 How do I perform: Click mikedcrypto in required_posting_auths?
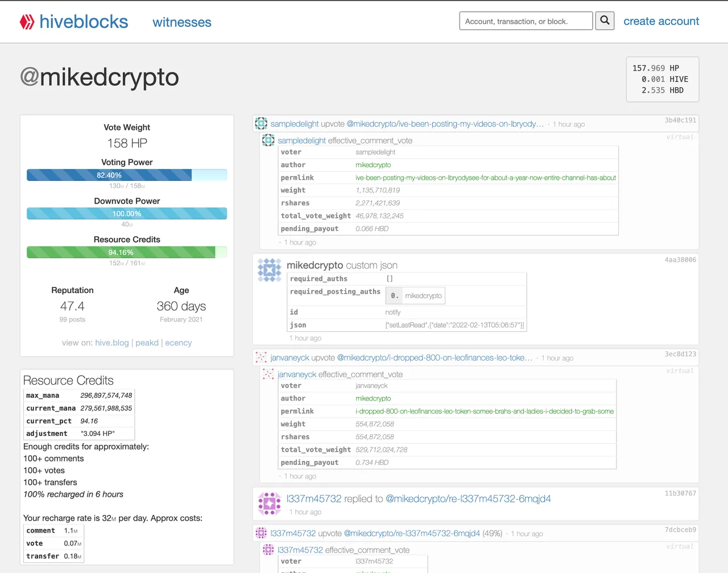(x=423, y=296)
